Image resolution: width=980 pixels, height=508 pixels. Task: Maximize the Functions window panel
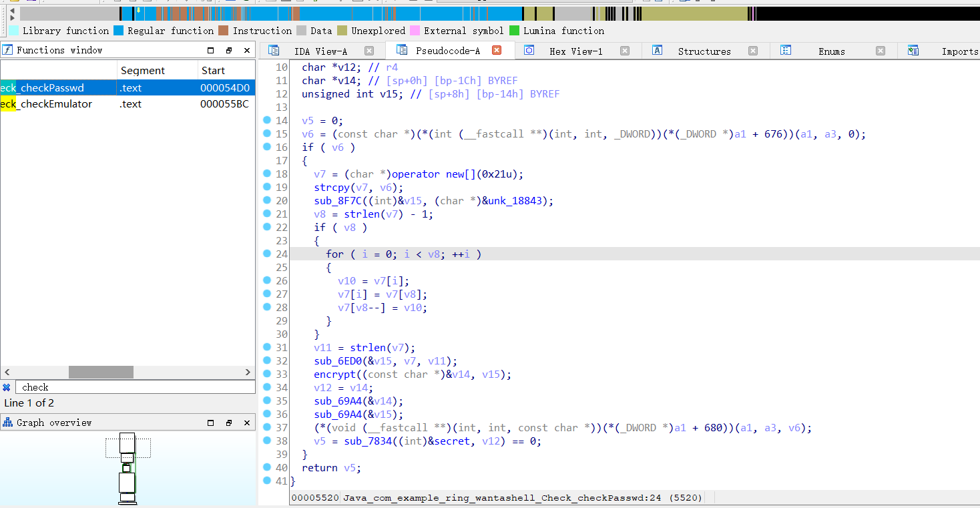(x=211, y=50)
